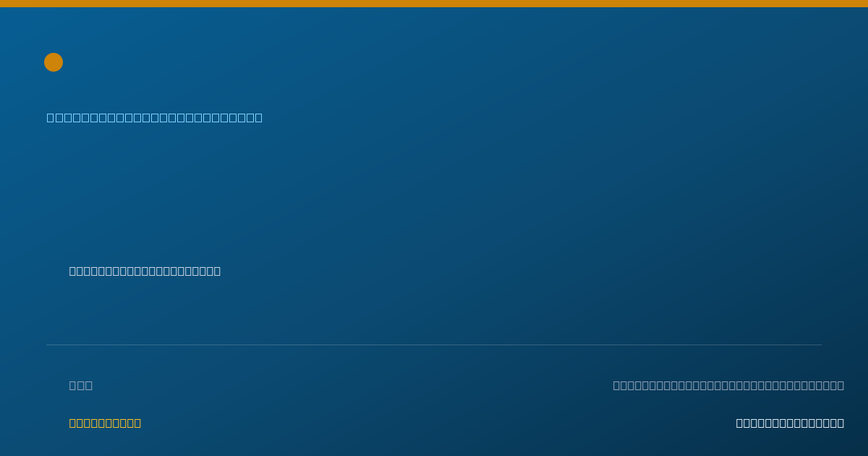Click the white subtitle text line
The image size is (868, 456).
tap(145, 271)
